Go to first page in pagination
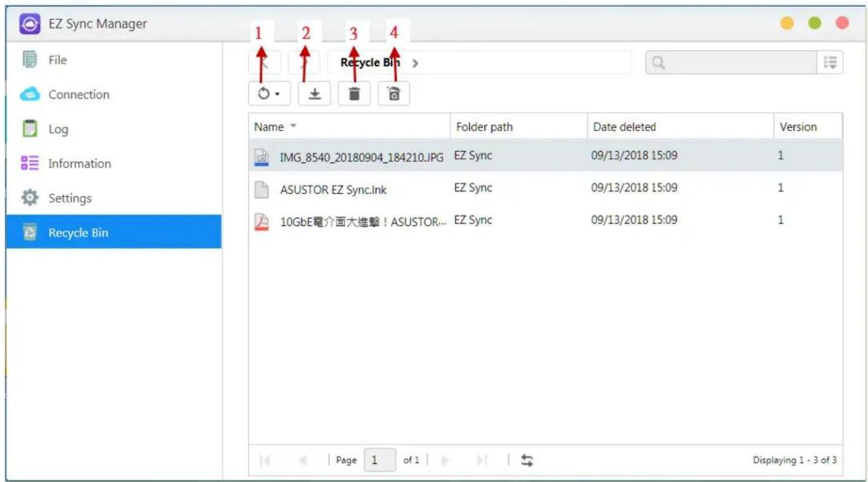 click(264, 460)
